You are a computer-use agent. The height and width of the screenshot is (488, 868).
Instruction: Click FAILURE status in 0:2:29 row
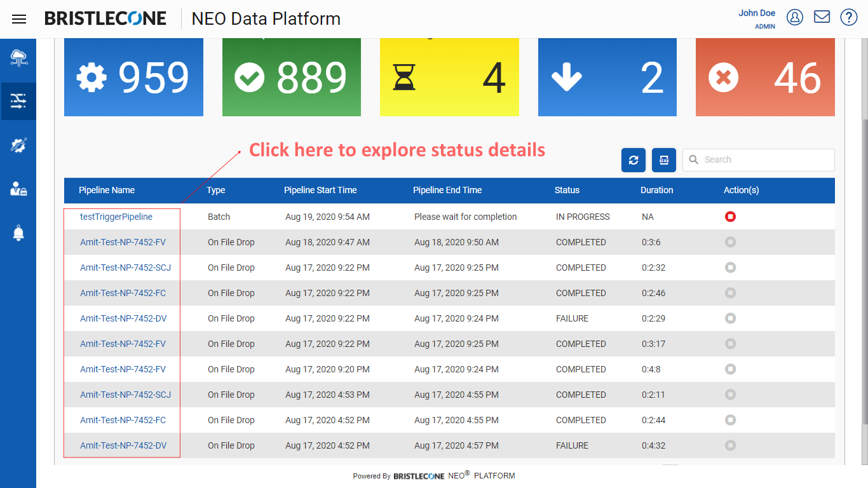tap(572, 318)
